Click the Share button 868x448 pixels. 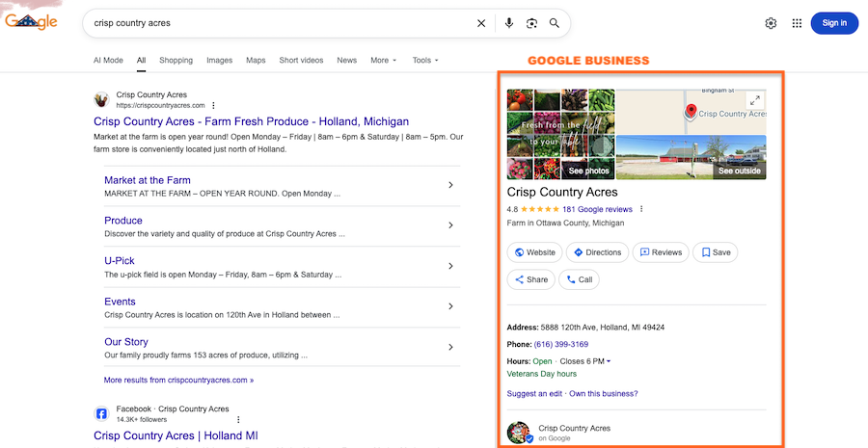[530, 279]
